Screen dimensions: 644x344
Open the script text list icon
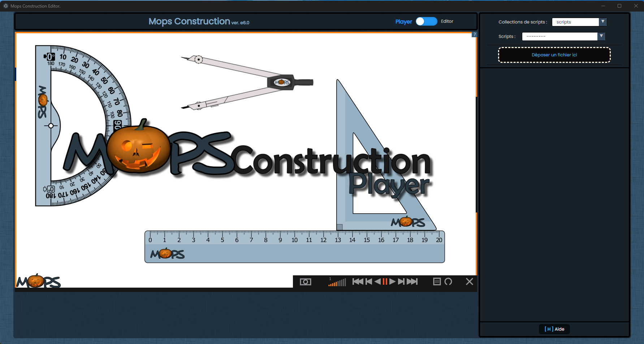coord(437,281)
